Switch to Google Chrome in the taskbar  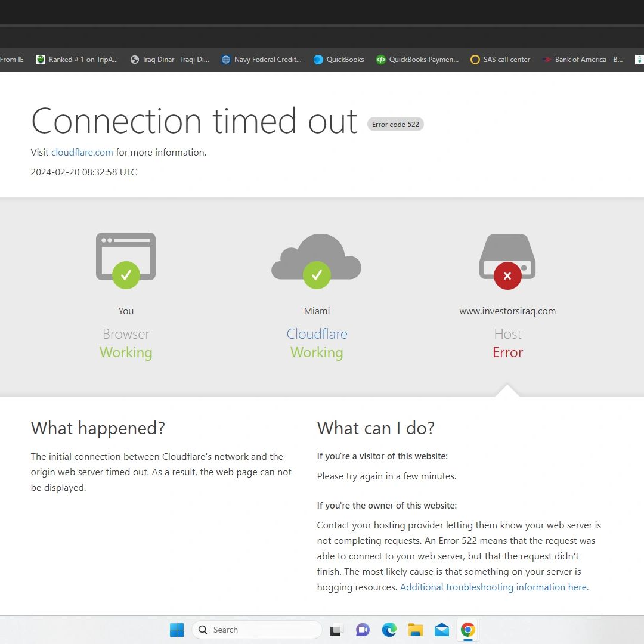468,630
